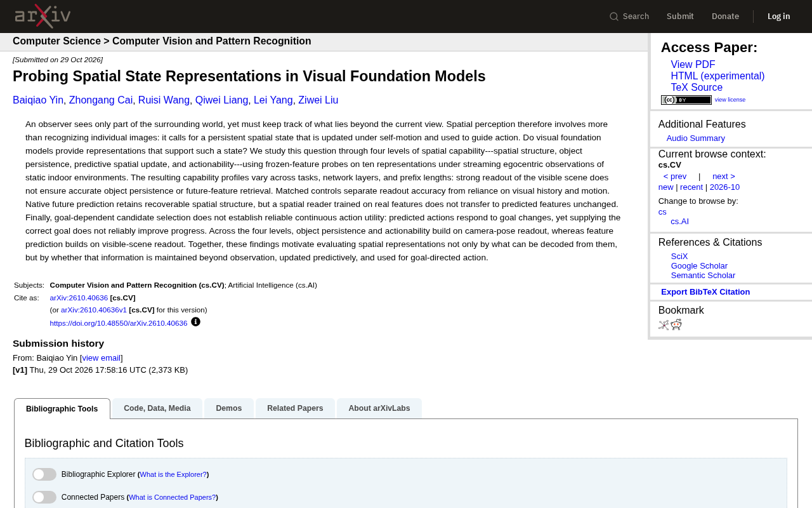812x508 pixels.
Task: Browse by cs.AI category
Action: click(680, 222)
